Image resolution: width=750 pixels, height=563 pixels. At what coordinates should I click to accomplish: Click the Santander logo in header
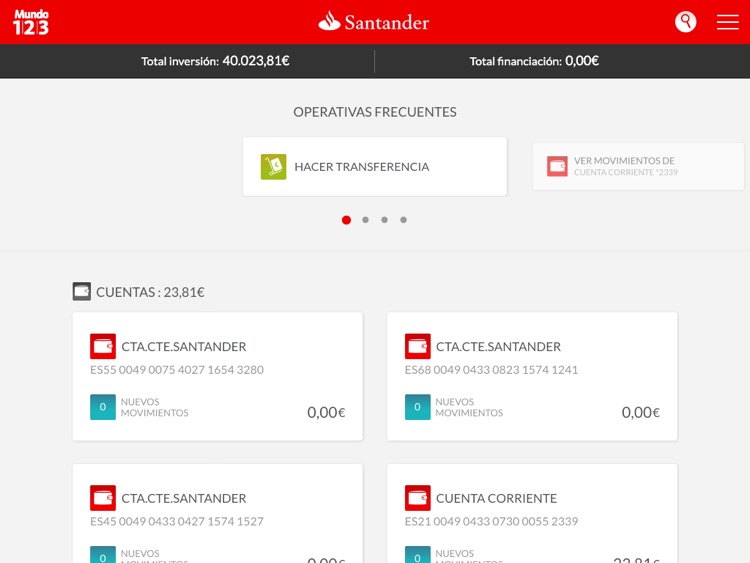coord(374,22)
